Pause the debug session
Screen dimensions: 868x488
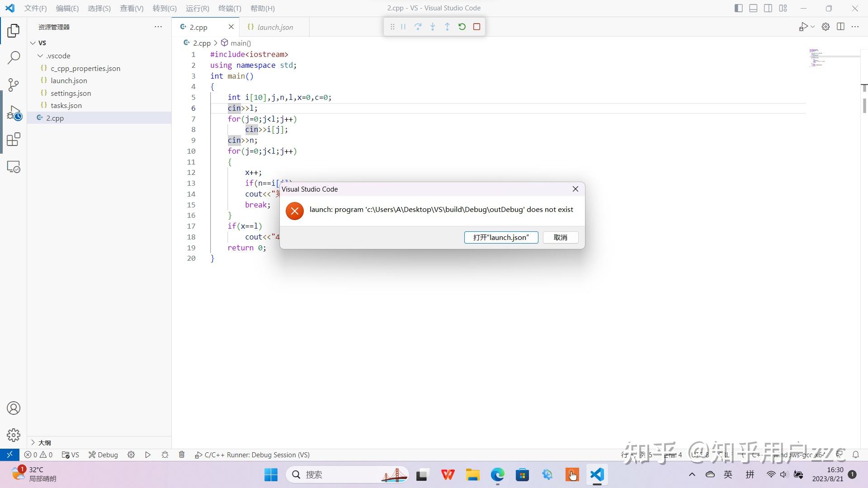pyautogui.click(x=403, y=27)
